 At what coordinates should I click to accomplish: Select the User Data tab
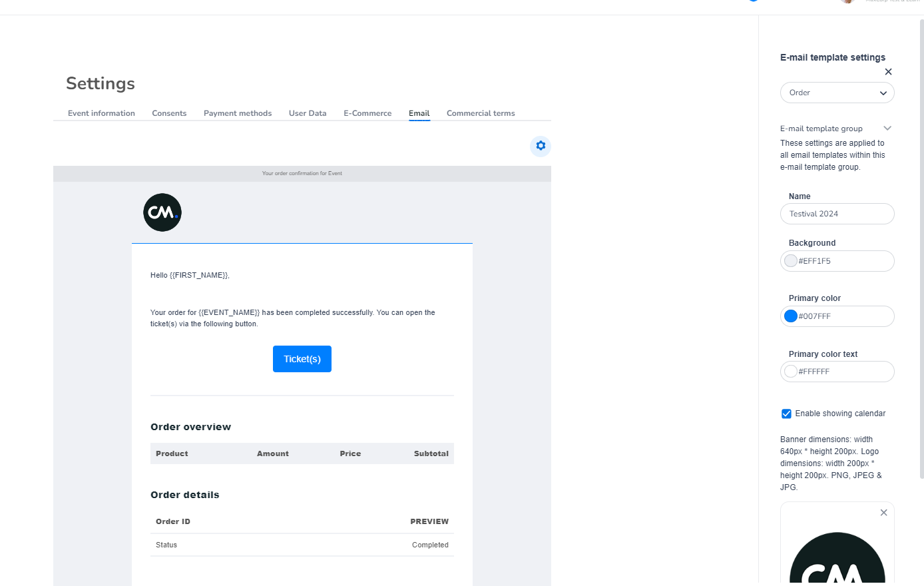coord(308,113)
